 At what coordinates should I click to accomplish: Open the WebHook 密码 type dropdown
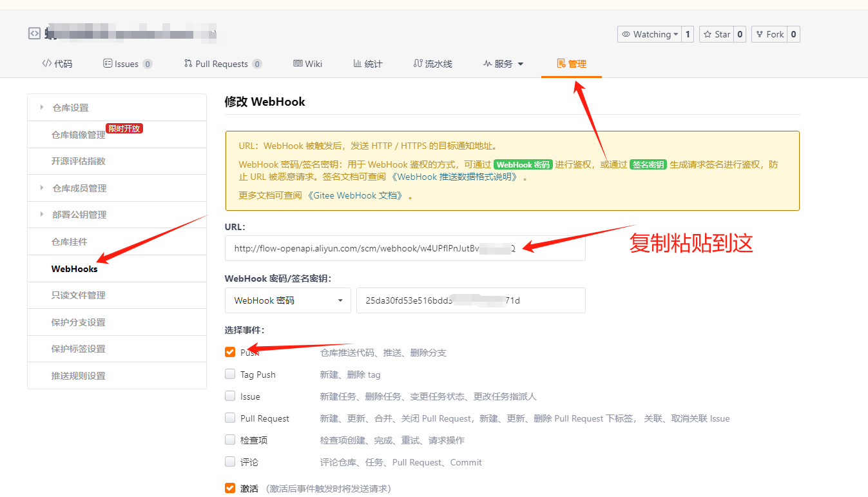(287, 300)
